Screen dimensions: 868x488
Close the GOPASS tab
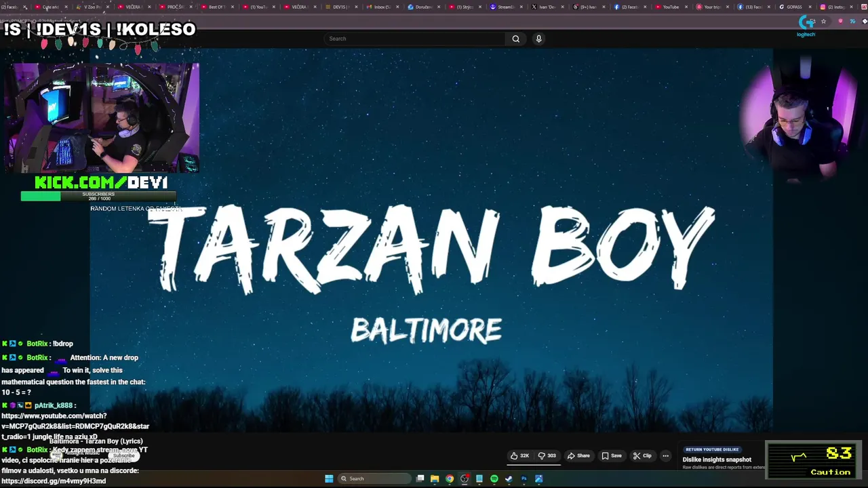coord(810,7)
